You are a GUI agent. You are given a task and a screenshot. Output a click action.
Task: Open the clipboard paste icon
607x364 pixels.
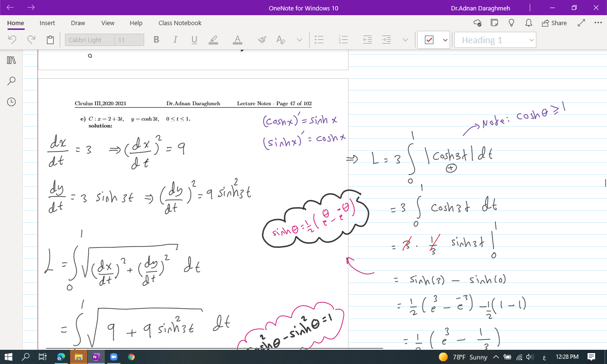point(50,40)
